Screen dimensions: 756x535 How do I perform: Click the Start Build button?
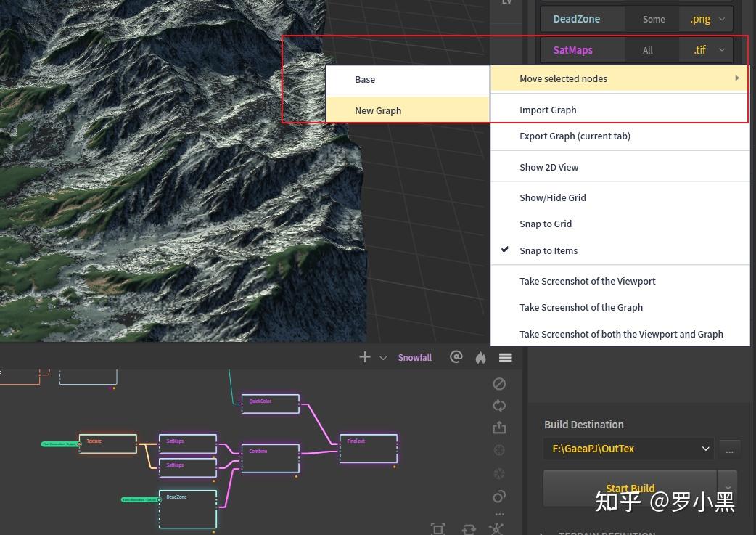pyautogui.click(x=630, y=489)
